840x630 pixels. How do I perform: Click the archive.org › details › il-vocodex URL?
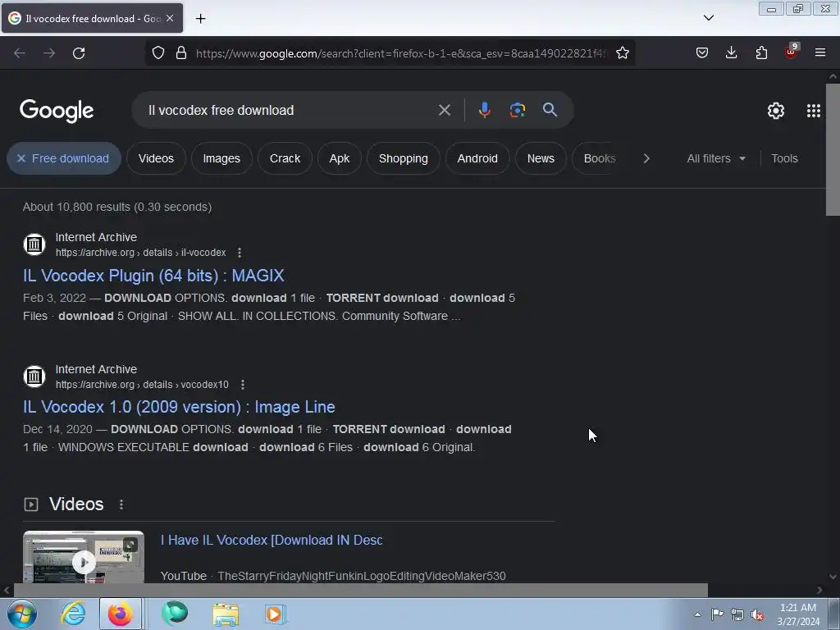tap(140, 253)
